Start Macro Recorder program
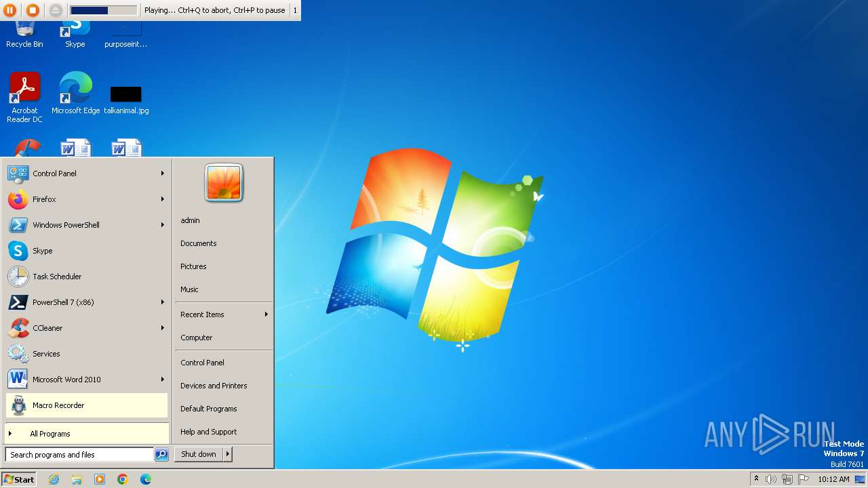This screenshot has width=868, height=488. point(86,405)
